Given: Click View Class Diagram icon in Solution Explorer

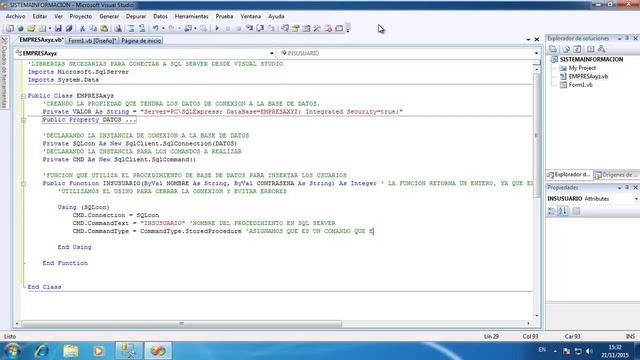Looking at the screenshot, I should (602, 49).
